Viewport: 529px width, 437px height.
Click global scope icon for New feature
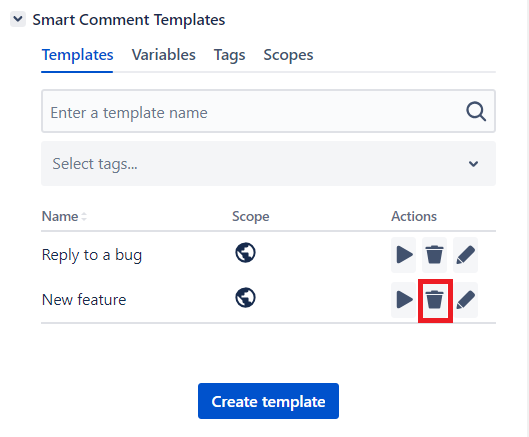[245, 297]
